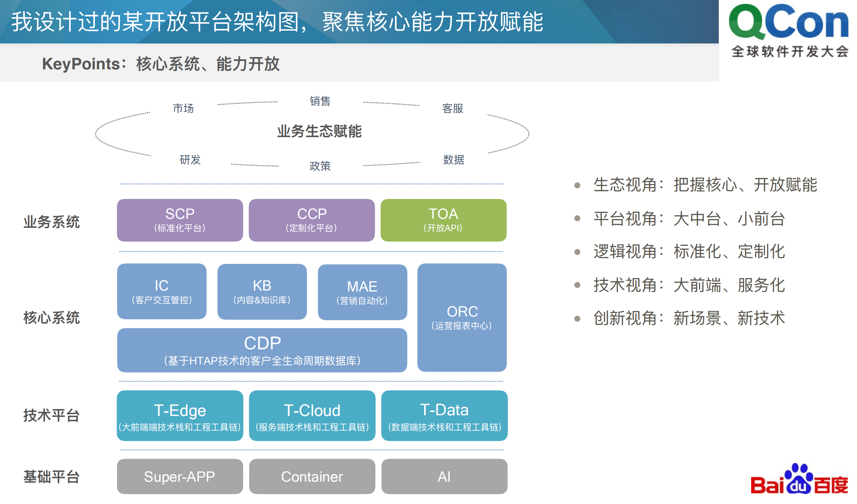Click the AI gray block
Screen dimensions: 857x504
(x=444, y=476)
